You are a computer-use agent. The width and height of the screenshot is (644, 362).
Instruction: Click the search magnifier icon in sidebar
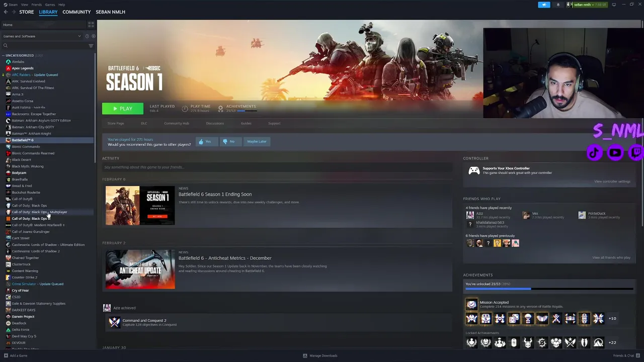[x=6, y=46]
